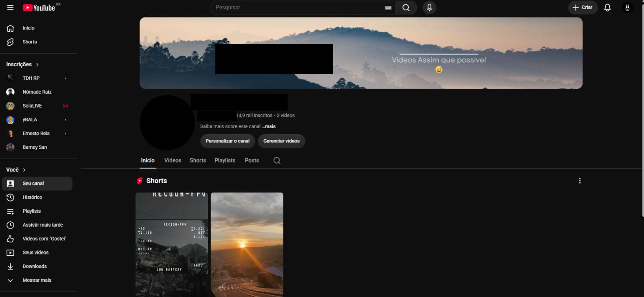Screen dimensions: 644x297
Task: Open Shorts in the sidebar
Action: pos(37,42)
